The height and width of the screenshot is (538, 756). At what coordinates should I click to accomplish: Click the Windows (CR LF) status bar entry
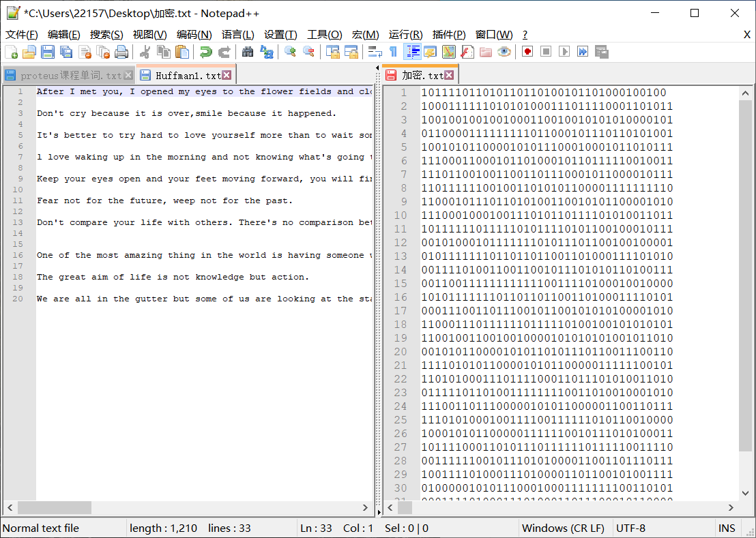(563, 528)
